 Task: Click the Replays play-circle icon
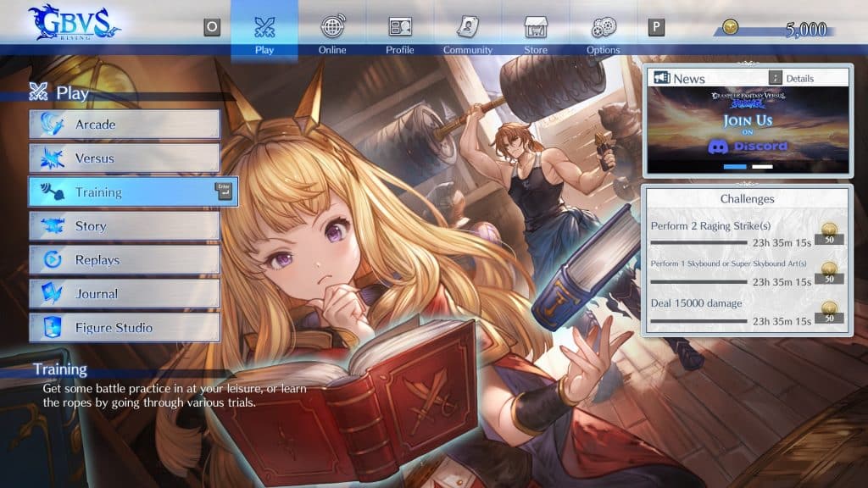[53, 259]
